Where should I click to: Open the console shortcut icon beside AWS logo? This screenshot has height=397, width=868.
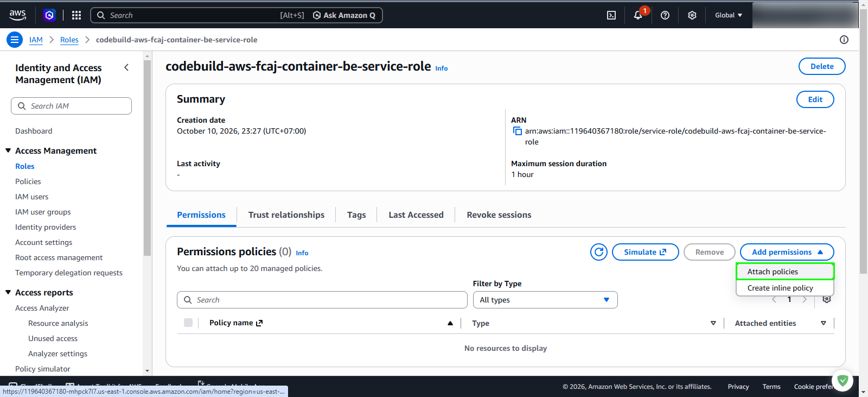(x=49, y=15)
